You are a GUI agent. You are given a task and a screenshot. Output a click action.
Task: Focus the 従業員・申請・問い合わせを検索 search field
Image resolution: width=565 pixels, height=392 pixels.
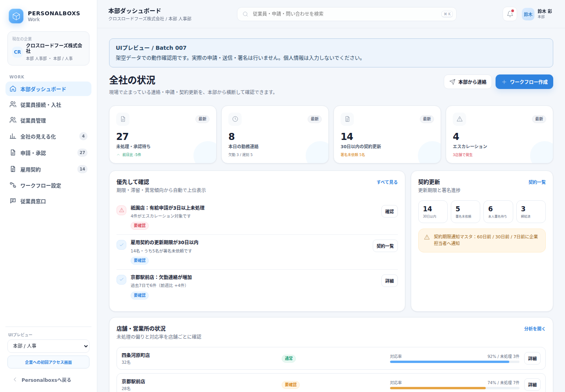[x=347, y=14]
